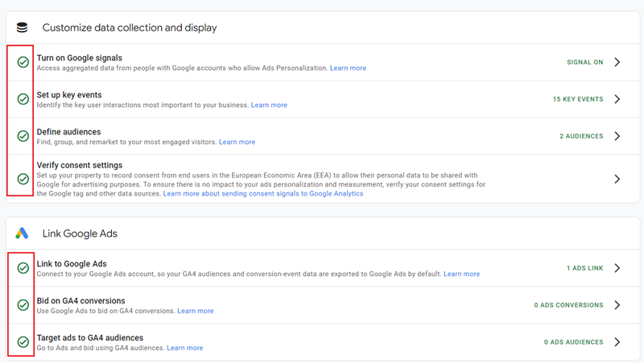
Task: Click the 0 ADS CONVERSIONS status label
Action: coord(568,305)
